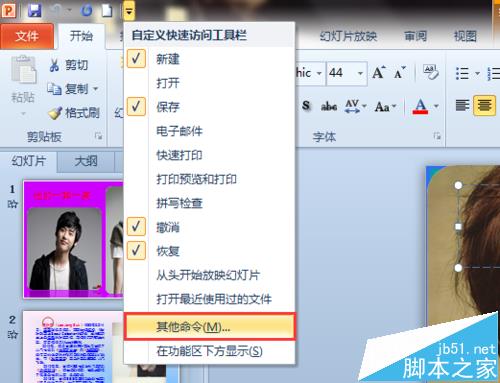
Task: Switch to the 视图 ribbon tab
Action: click(465, 36)
